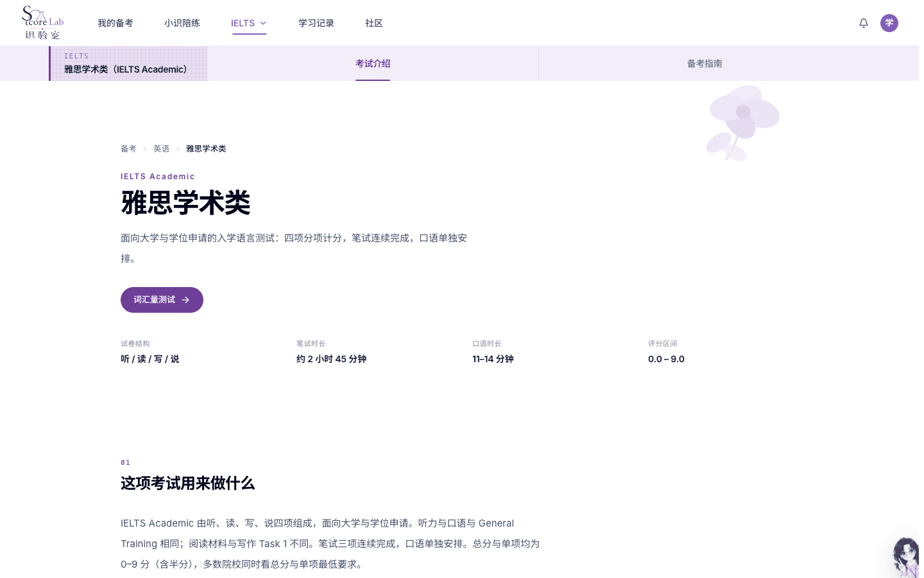Click the section number 01

point(125,462)
